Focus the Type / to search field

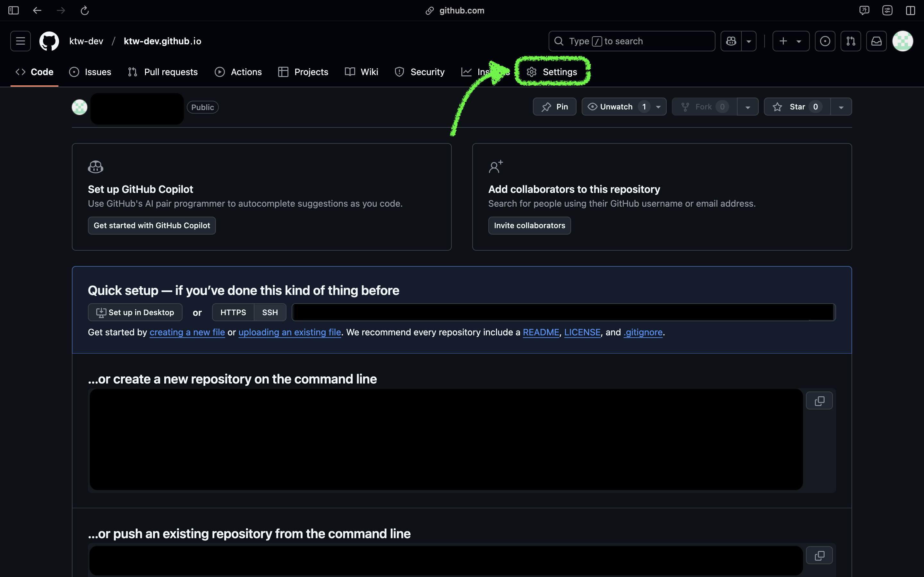[632, 41]
